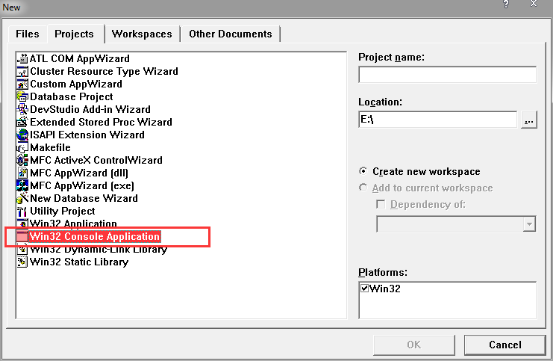The height and width of the screenshot is (361, 554).
Task: Select 'ATL COM AppWizard' text entry
Action: click(x=79, y=59)
